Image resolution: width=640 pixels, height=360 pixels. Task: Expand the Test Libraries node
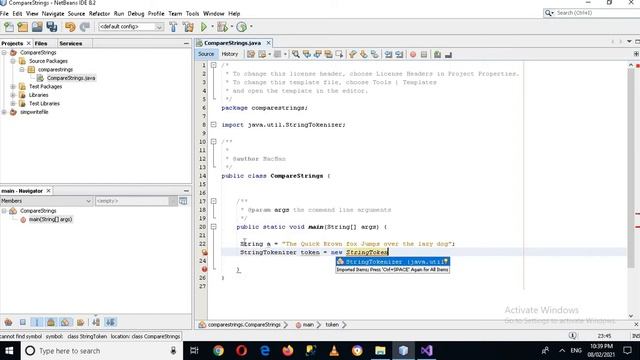tap(13, 104)
